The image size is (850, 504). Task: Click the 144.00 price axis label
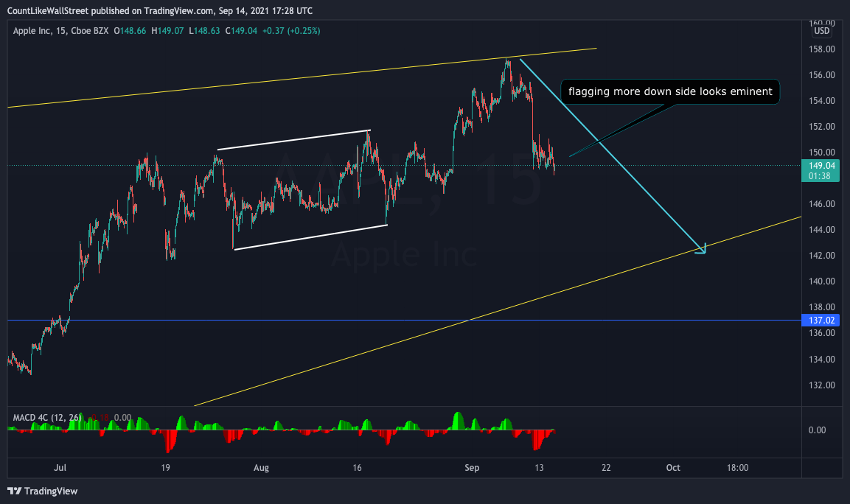(822, 230)
